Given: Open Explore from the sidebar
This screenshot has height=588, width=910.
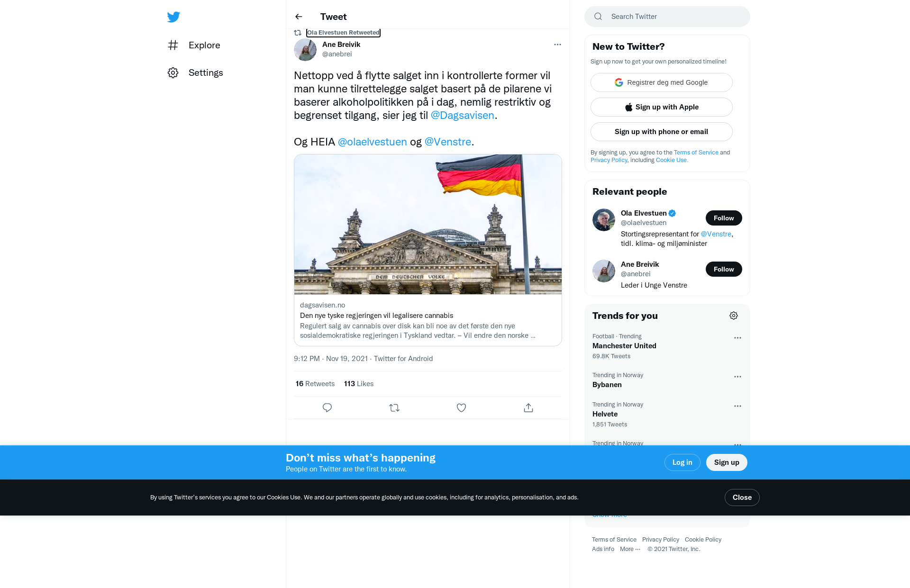Looking at the screenshot, I should point(194,45).
